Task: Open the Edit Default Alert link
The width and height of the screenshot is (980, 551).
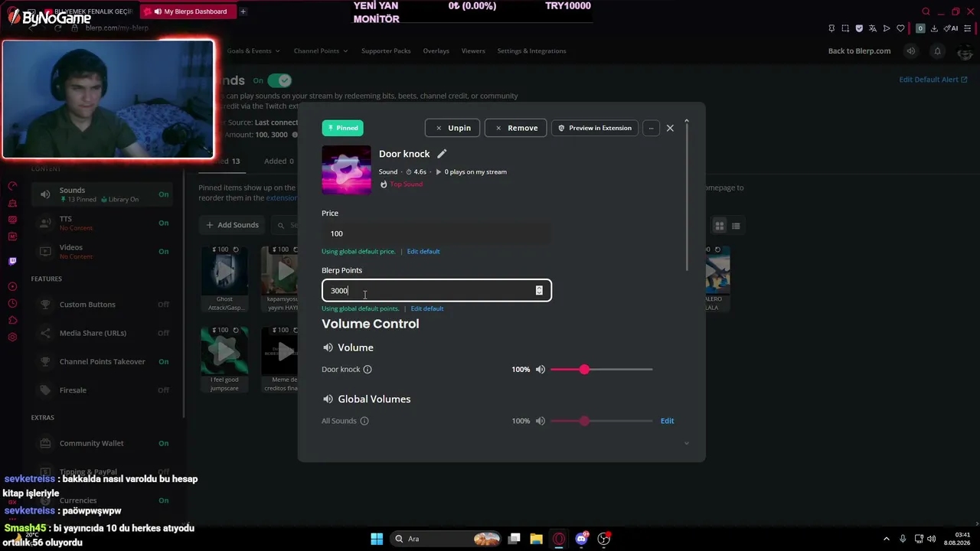Action: (933, 80)
